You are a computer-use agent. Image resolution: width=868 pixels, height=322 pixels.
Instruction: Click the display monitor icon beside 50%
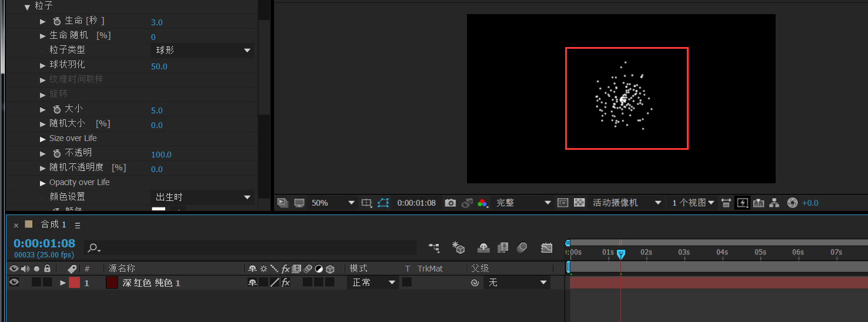click(x=299, y=203)
